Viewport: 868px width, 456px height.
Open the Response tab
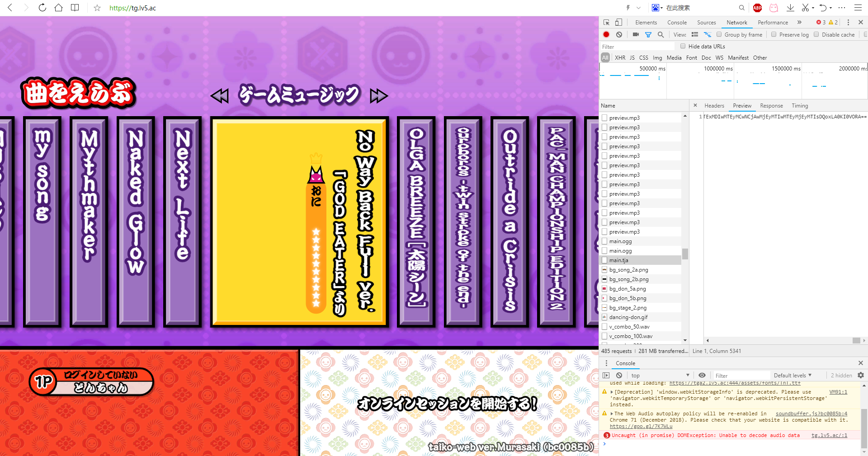pos(771,105)
